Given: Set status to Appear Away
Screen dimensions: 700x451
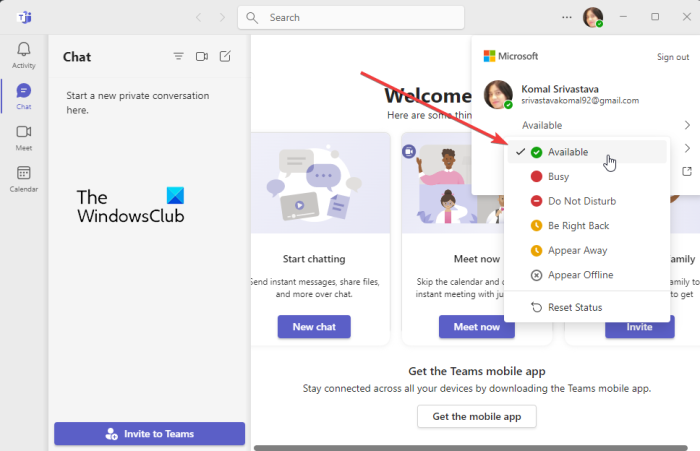Looking at the screenshot, I should click(587, 250).
